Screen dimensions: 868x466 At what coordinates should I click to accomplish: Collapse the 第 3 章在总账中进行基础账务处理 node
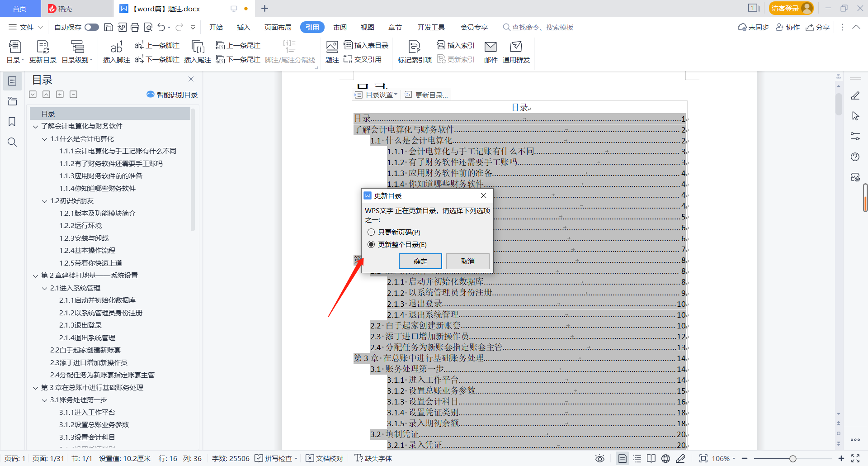tap(35, 388)
